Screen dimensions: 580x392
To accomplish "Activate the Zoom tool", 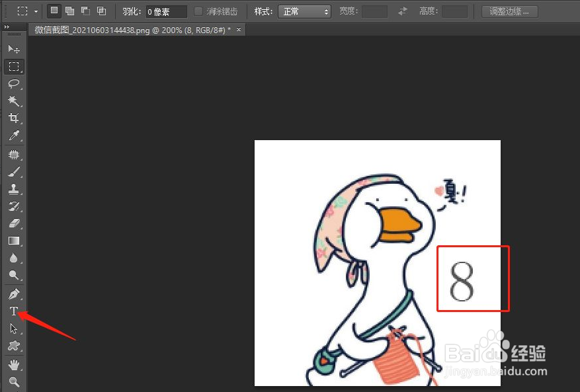I will point(13,381).
